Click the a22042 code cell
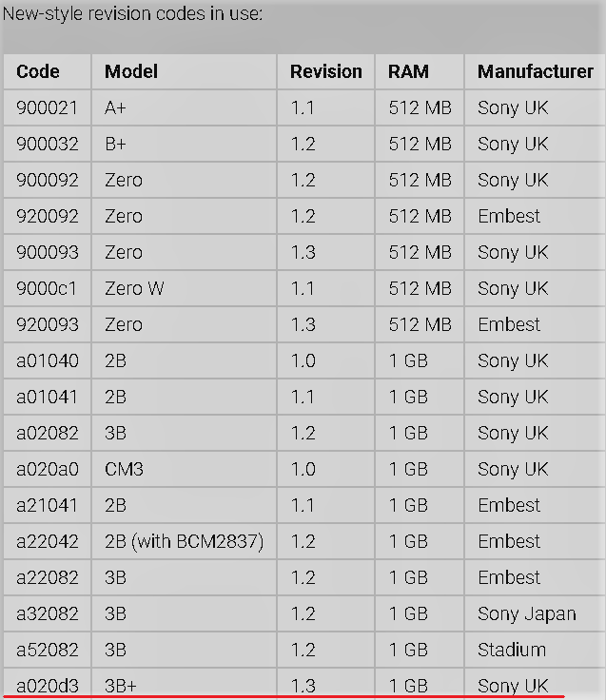The height and width of the screenshot is (700, 606). point(48,541)
